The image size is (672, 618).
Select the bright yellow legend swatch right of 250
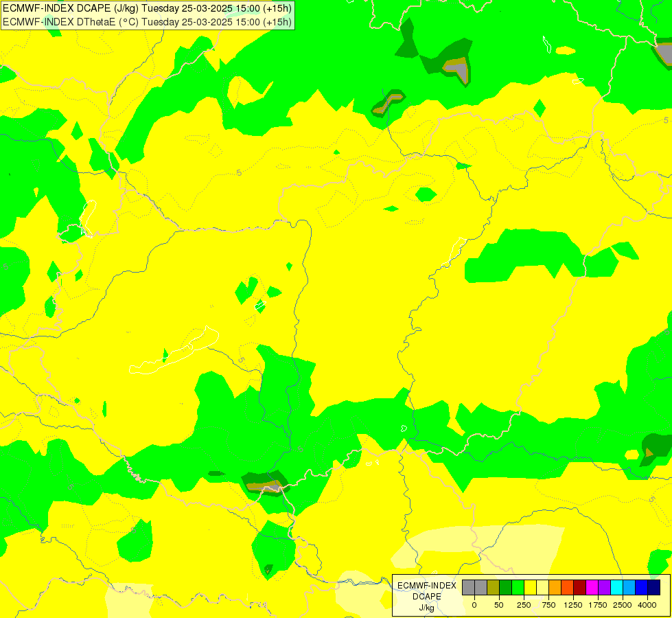click(x=530, y=587)
